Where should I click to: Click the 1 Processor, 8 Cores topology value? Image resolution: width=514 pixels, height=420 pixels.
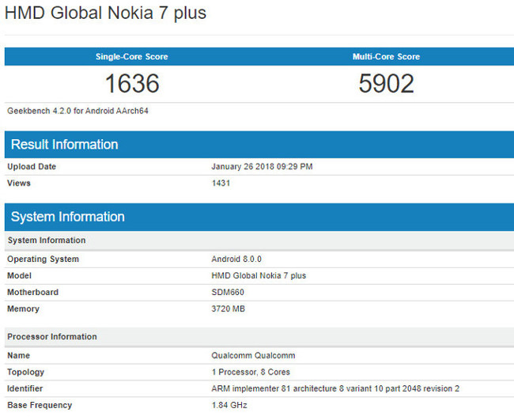pyautogui.click(x=251, y=373)
